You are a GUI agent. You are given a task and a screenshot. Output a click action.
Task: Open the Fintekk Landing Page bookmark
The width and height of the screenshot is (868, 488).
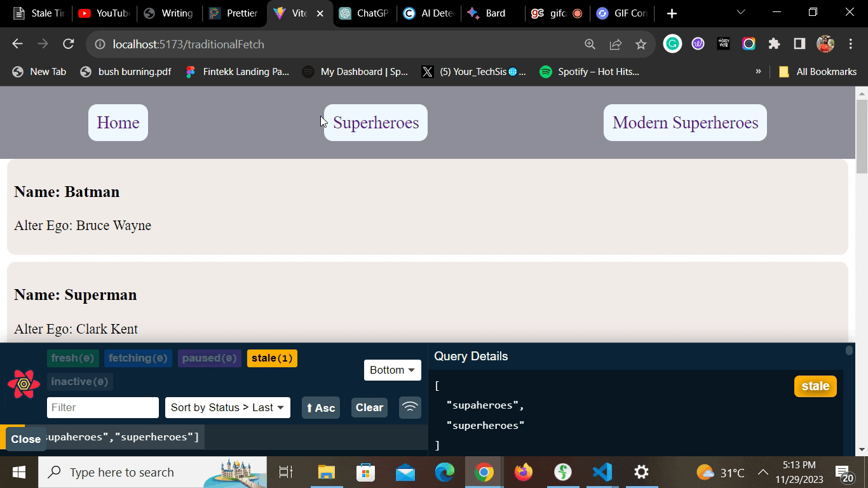[237, 72]
